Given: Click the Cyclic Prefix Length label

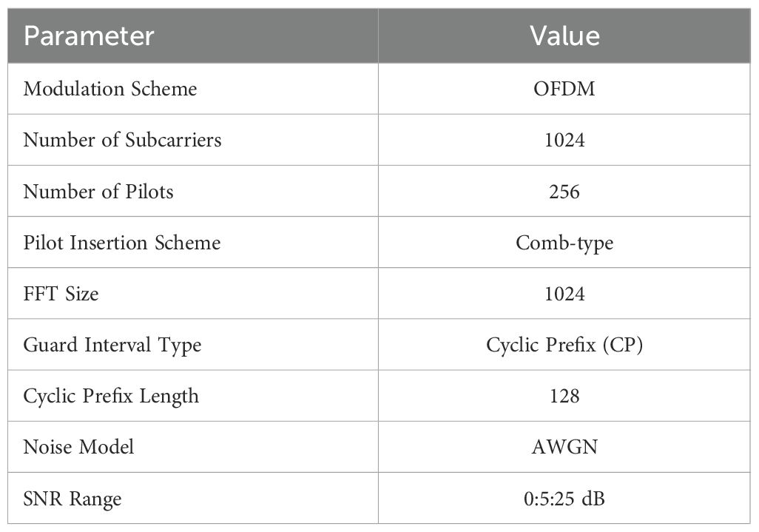Looking at the screenshot, I should click(x=111, y=396).
